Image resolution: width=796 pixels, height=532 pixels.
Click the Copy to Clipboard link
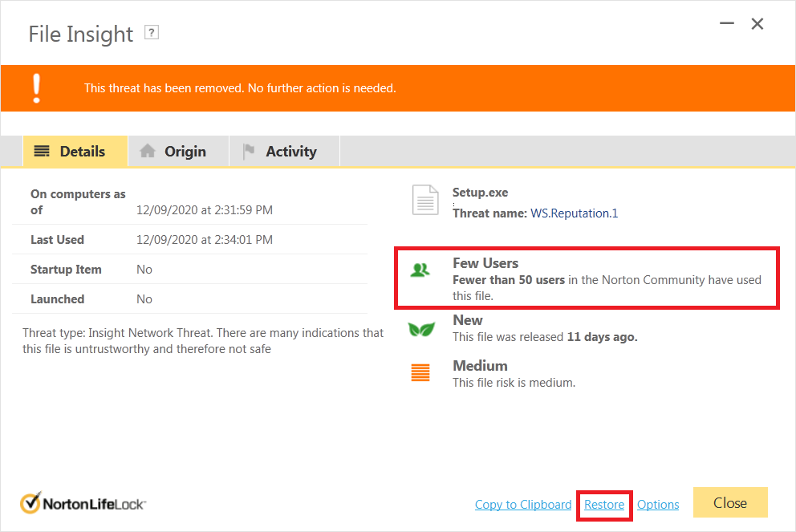click(523, 505)
